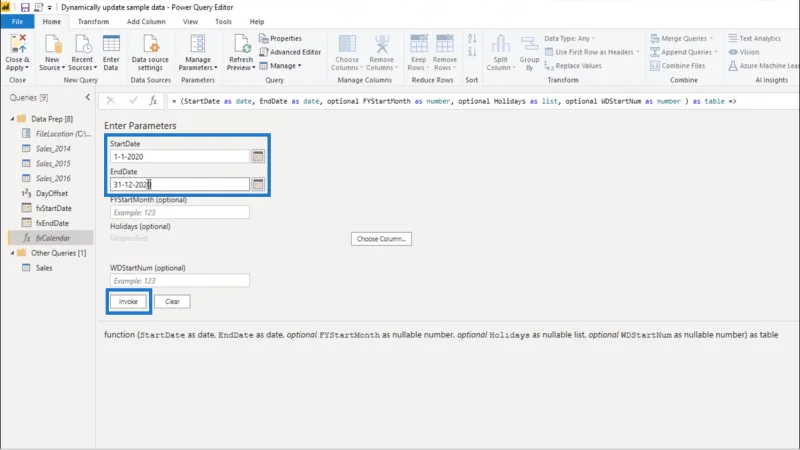Image resolution: width=800 pixels, height=450 pixels.
Task: Click the Clear button
Action: tap(172, 302)
